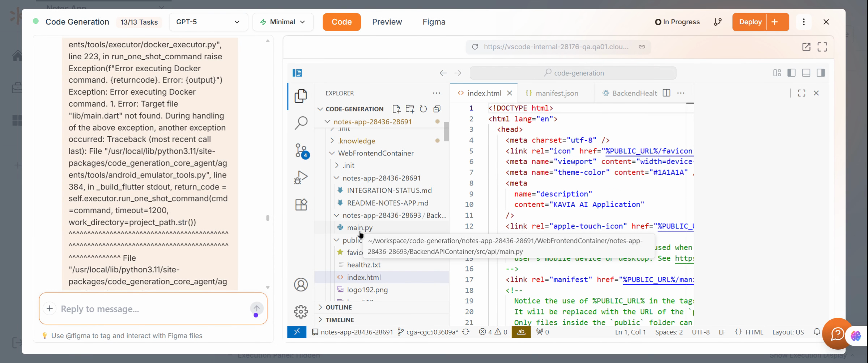Open the Explorer view in activity bar

(301, 96)
